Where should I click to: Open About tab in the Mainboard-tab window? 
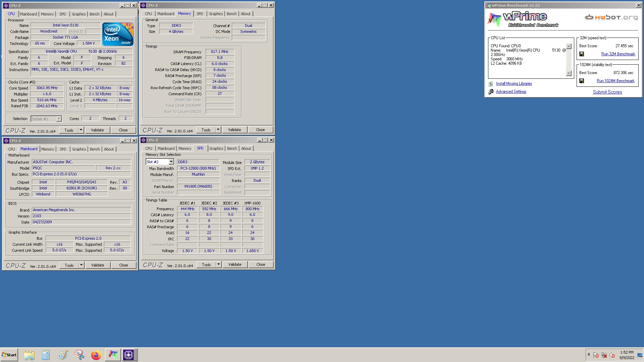(109, 149)
